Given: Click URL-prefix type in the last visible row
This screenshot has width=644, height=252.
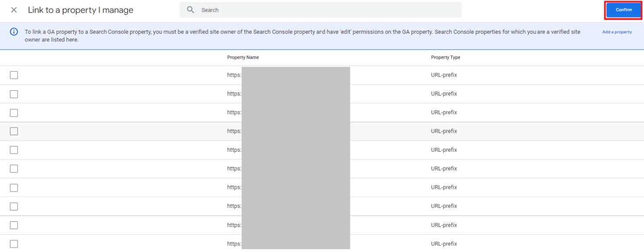Looking at the screenshot, I should pos(444,244).
